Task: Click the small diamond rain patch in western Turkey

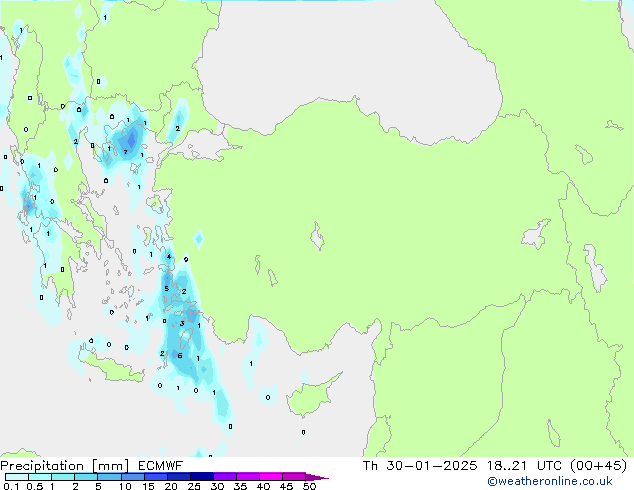Action: (x=198, y=239)
